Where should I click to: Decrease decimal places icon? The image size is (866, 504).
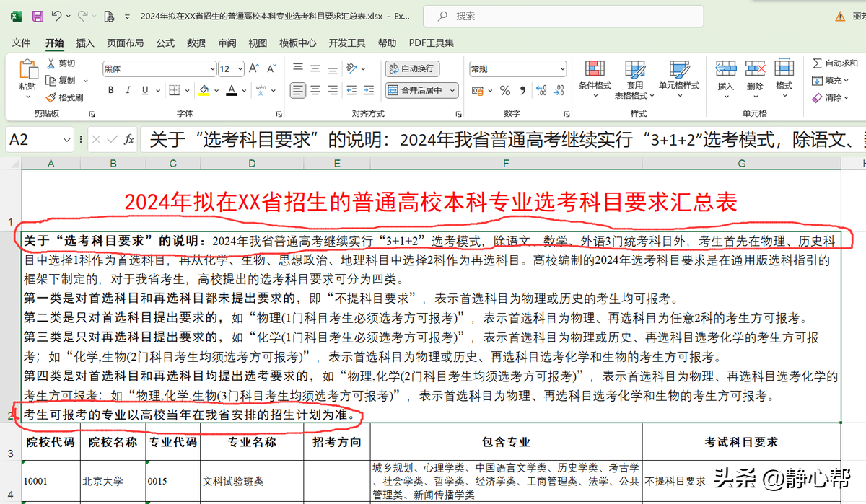click(x=558, y=90)
